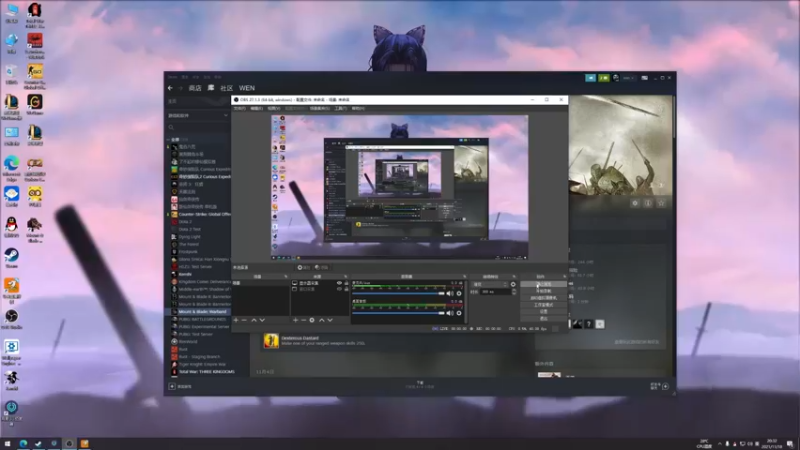Click Steam library search field

[x=198, y=128]
